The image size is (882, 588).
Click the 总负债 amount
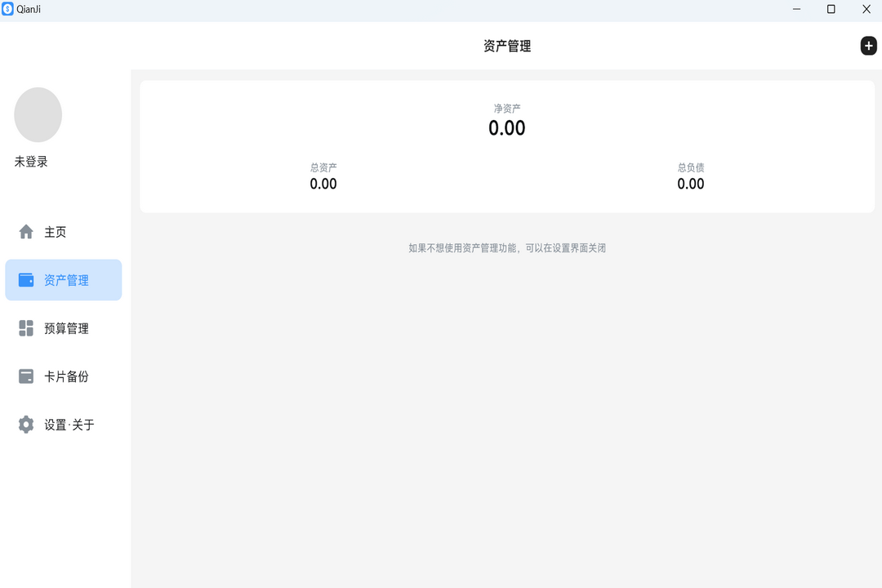pyautogui.click(x=690, y=184)
